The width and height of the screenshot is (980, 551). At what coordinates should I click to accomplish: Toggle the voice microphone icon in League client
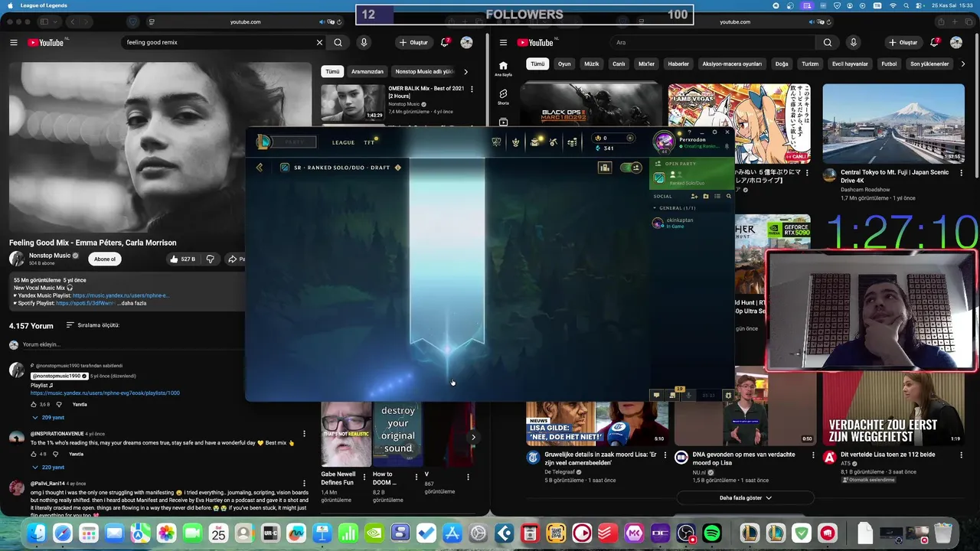tap(689, 395)
